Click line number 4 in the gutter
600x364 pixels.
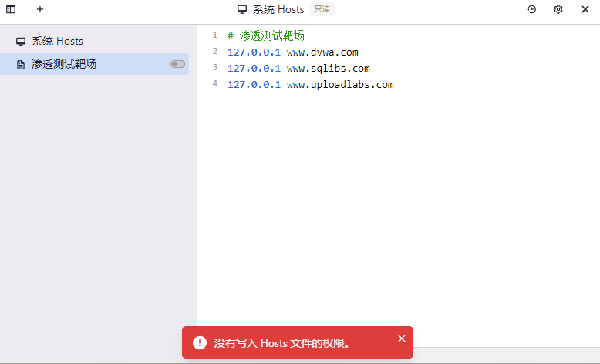point(215,83)
